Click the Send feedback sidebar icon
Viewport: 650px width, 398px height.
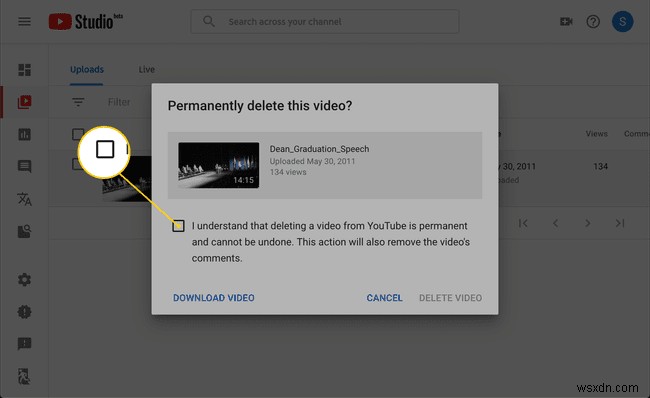pos(24,344)
